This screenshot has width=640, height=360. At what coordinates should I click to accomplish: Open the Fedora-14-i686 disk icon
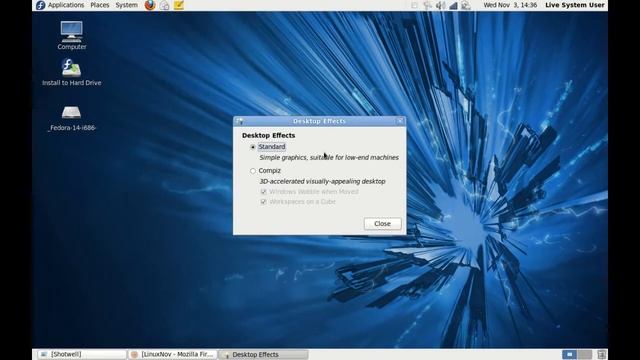click(71, 112)
